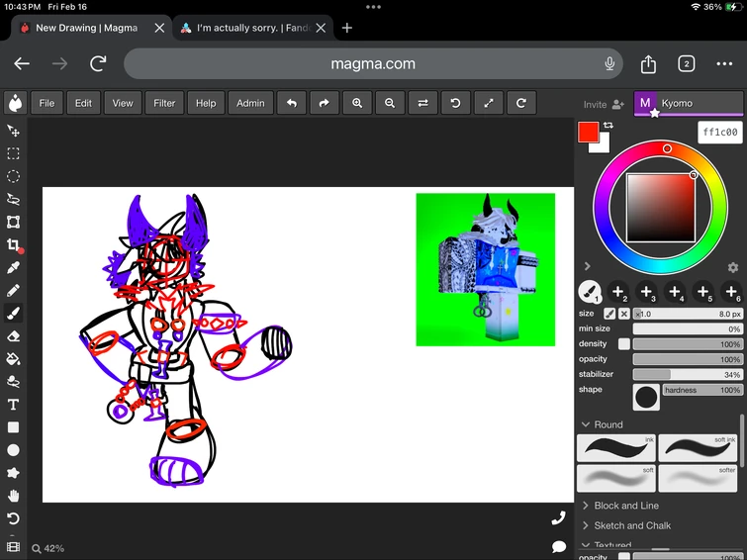747x560 pixels.
Task: Choose the Text tool
Action: [13, 405]
